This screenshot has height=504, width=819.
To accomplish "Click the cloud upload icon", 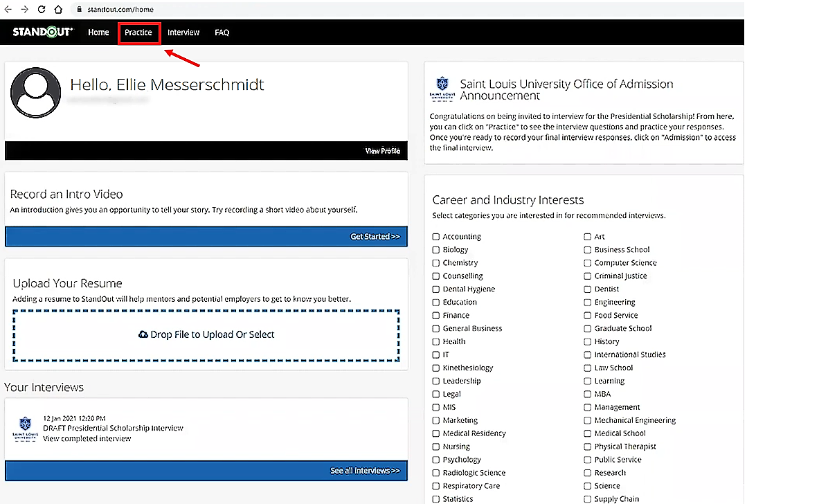I will pos(143,334).
